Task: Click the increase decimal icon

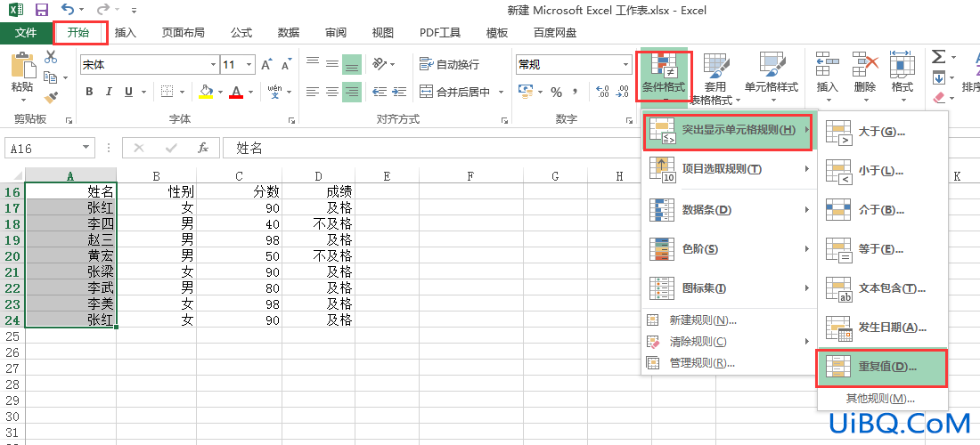Action: point(603,92)
